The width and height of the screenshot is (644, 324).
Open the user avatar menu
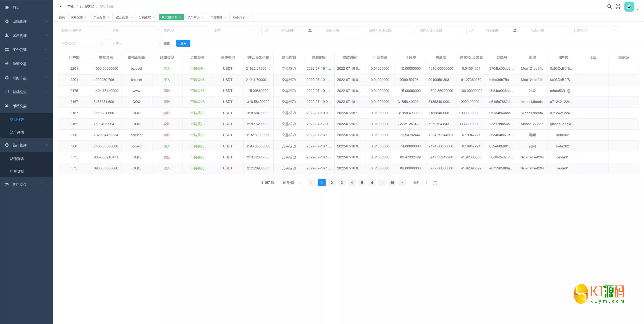pos(629,7)
